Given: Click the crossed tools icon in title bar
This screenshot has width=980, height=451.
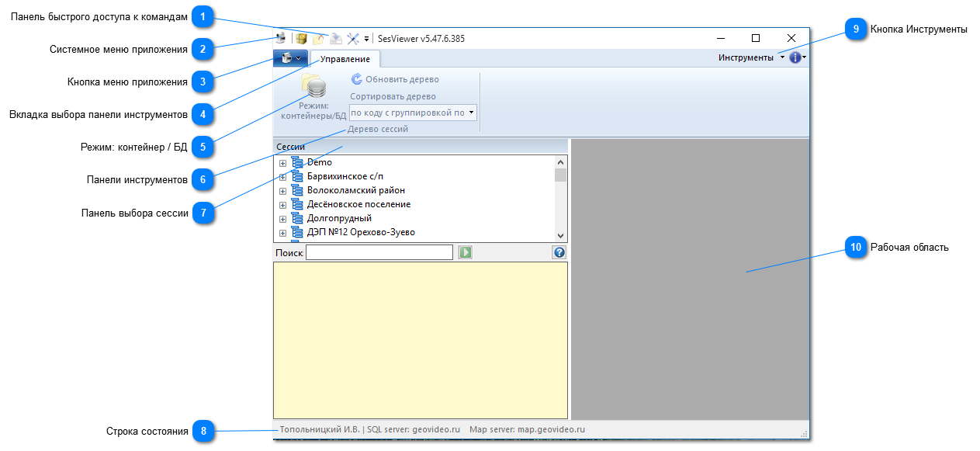Looking at the screenshot, I should click(352, 38).
